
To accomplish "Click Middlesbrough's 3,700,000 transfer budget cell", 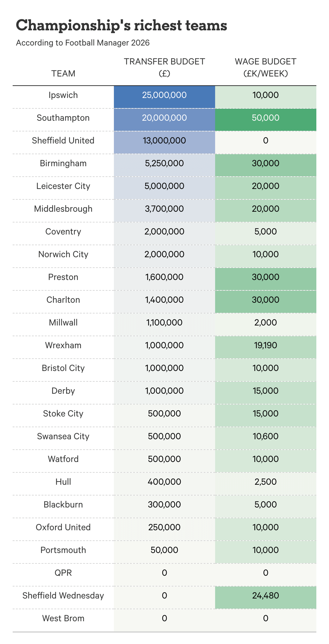I will tap(164, 209).
